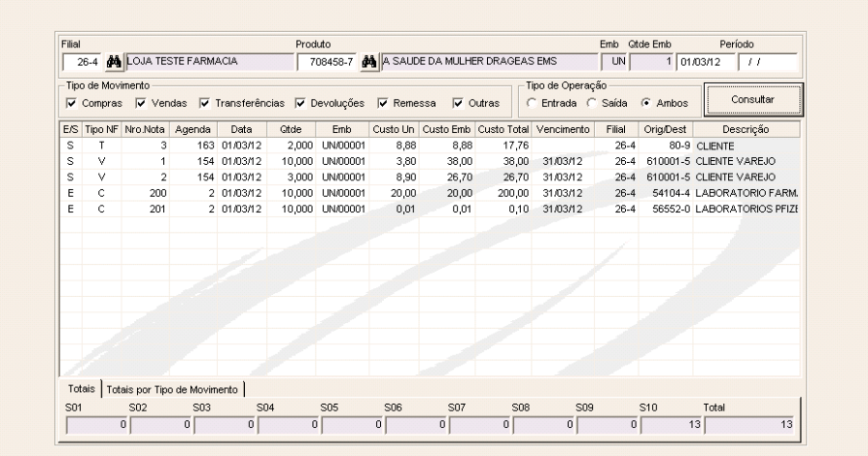Viewport: 868px width, 456px height.
Task: Click the binoculars search icon next to Filial
Action: [x=114, y=63]
